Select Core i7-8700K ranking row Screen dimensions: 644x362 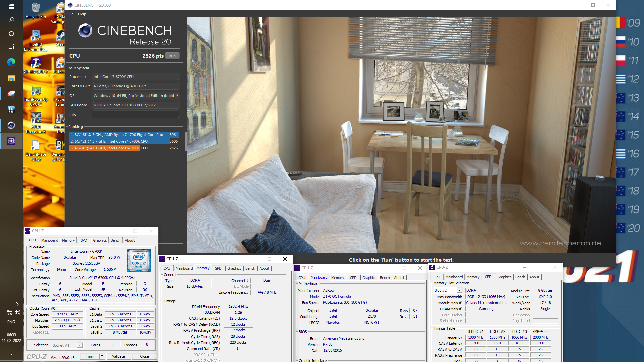click(124, 141)
